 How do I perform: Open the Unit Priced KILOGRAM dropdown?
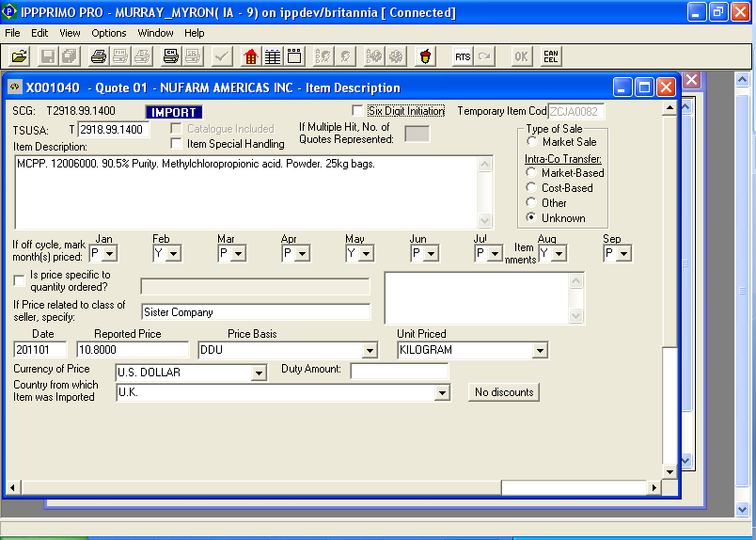(540, 350)
